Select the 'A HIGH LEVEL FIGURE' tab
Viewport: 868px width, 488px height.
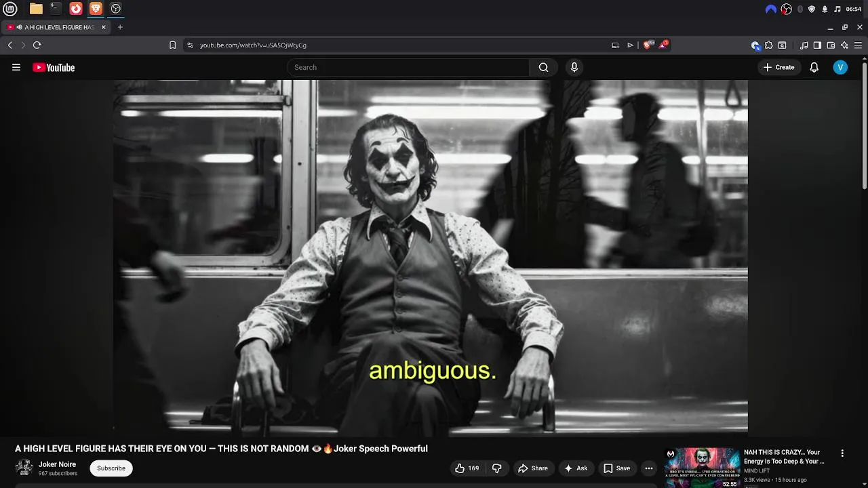(x=56, y=27)
